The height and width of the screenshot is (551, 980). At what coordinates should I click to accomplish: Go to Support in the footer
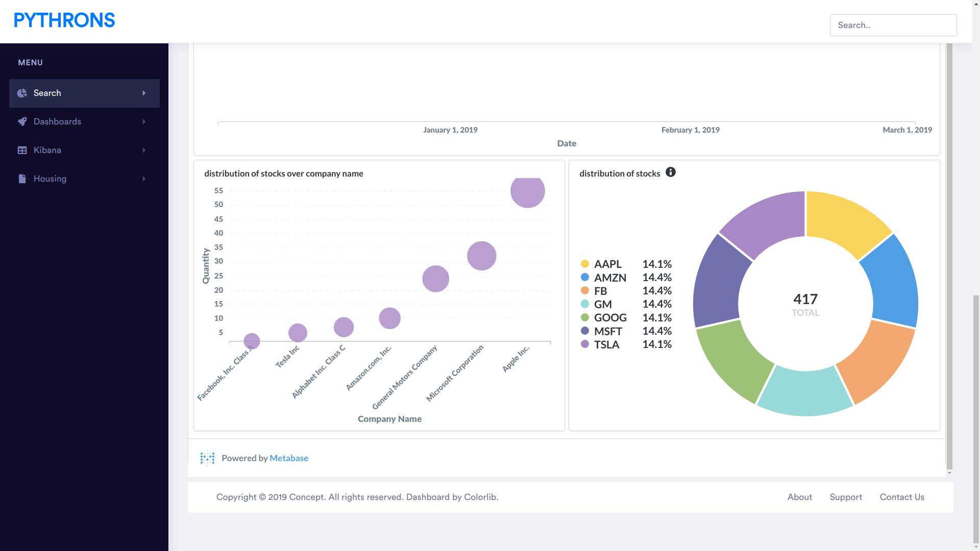click(846, 497)
